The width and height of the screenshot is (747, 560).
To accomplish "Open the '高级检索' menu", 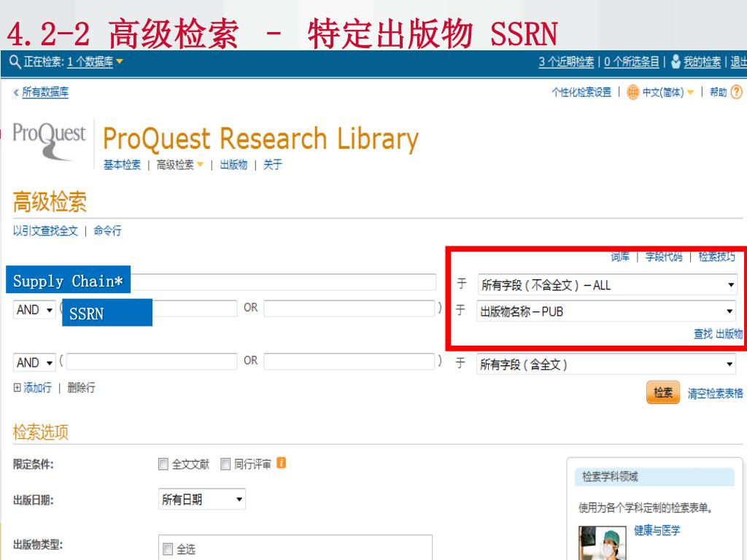I will [179, 165].
